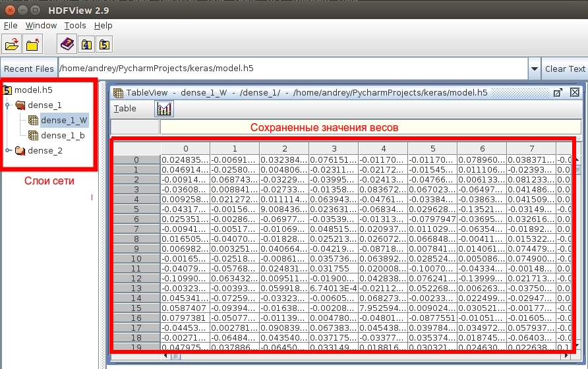Open the Tools menu
This screenshot has height=369, width=588.
point(75,26)
